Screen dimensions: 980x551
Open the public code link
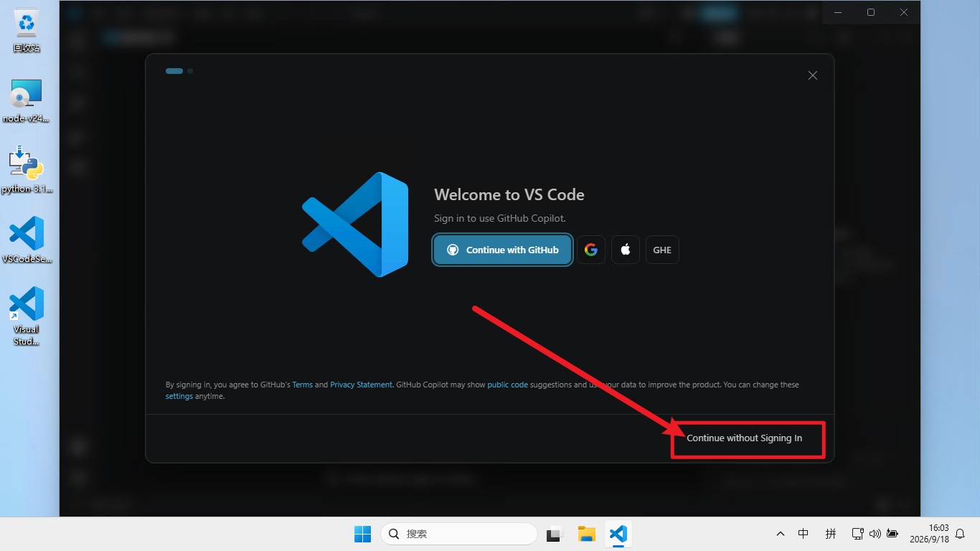(x=507, y=385)
